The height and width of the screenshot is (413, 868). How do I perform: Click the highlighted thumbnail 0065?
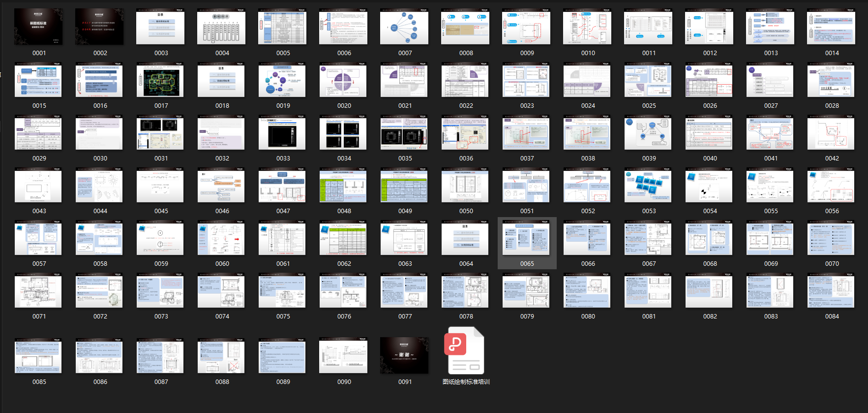point(526,238)
